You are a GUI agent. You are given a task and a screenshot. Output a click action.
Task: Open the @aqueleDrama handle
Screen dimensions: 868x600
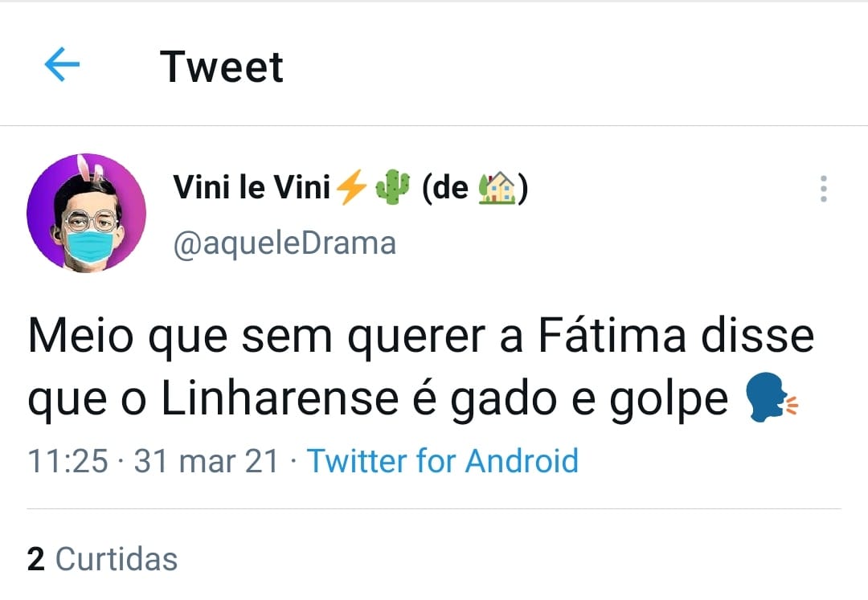coord(285,242)
